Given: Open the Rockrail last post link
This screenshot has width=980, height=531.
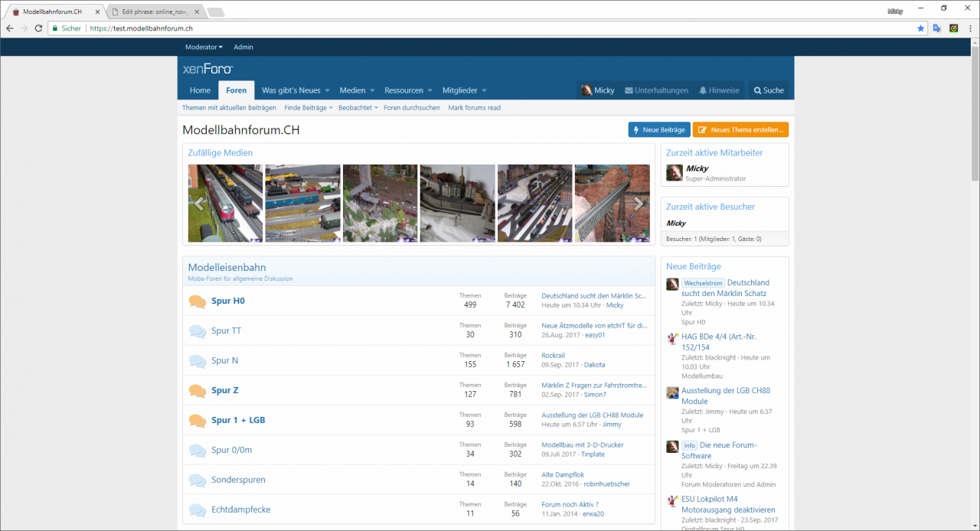Looking at the screenshot, I should point(553,356).
